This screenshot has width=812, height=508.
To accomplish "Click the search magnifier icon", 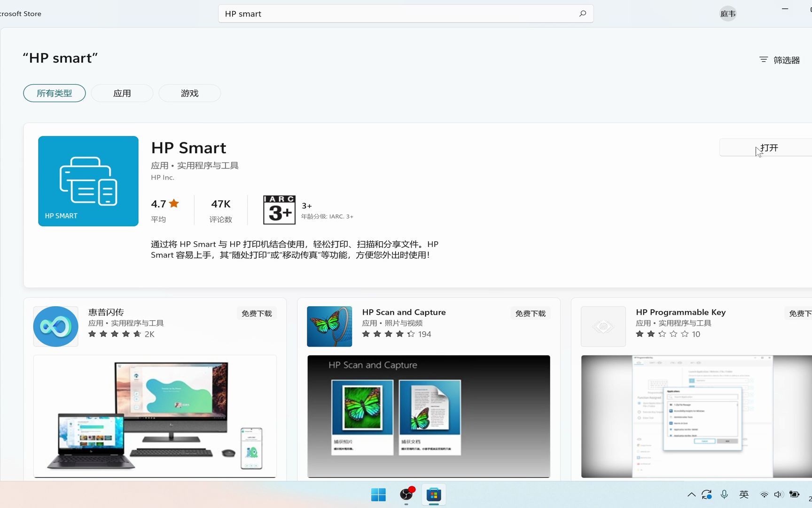I will click(582, 13).
